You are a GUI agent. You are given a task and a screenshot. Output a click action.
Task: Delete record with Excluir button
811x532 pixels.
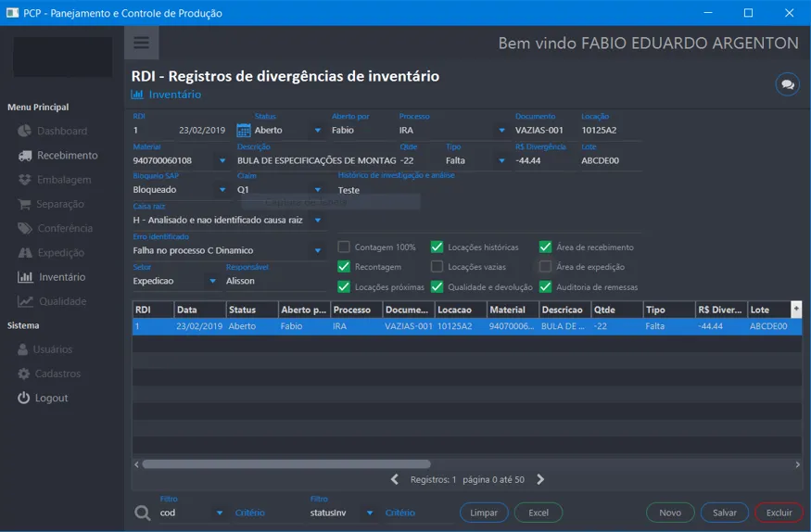pyautogui.click(x=779, y=513)
